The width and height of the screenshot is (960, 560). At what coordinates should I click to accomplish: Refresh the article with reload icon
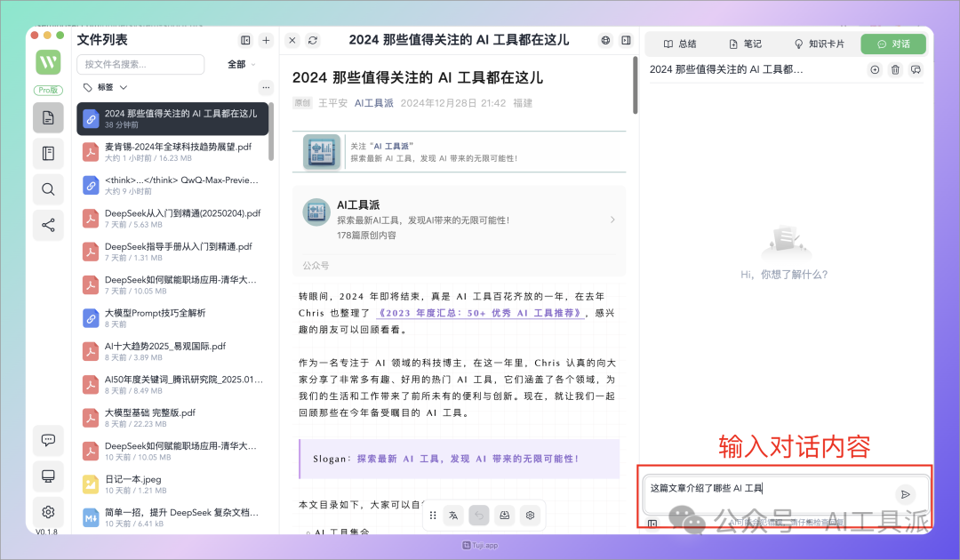pos(313,40)
